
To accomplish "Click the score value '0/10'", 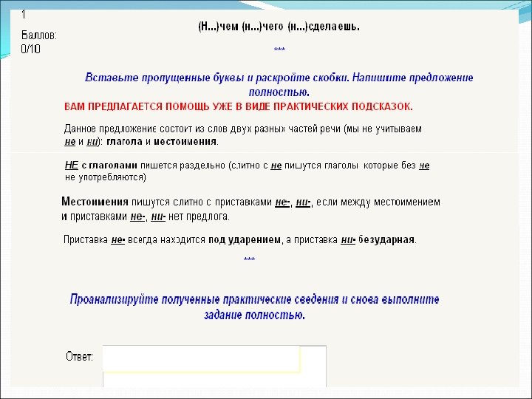I will pos(30,50).
